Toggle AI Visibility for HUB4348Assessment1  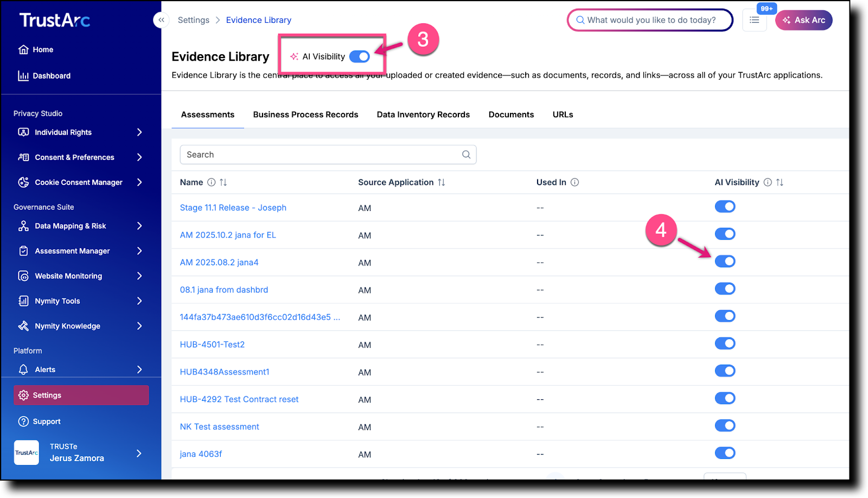(725, 371)
